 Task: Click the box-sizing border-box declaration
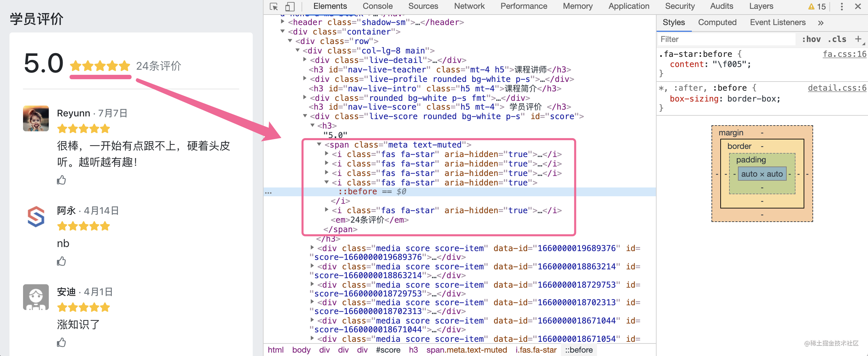[725, 99]
